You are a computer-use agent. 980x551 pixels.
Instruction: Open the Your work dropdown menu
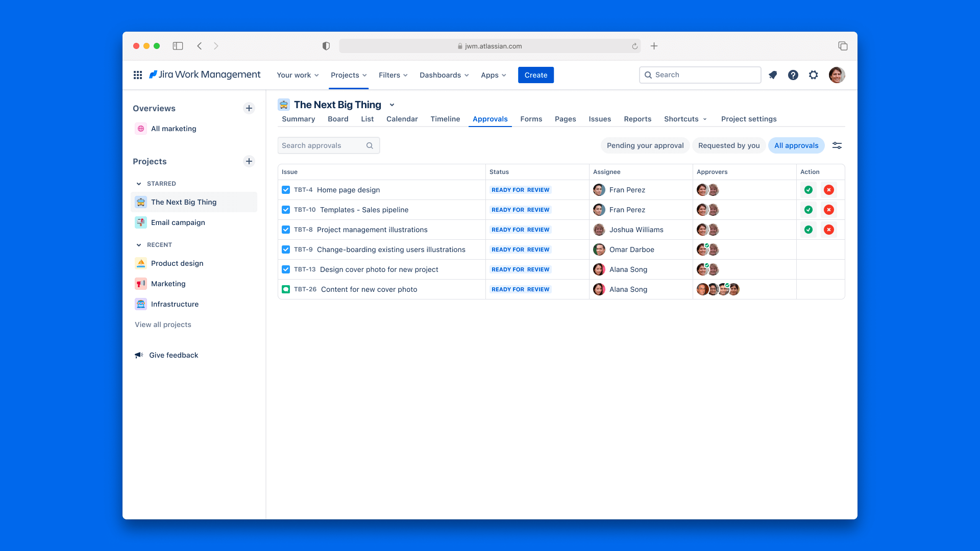tap(298, 75)
